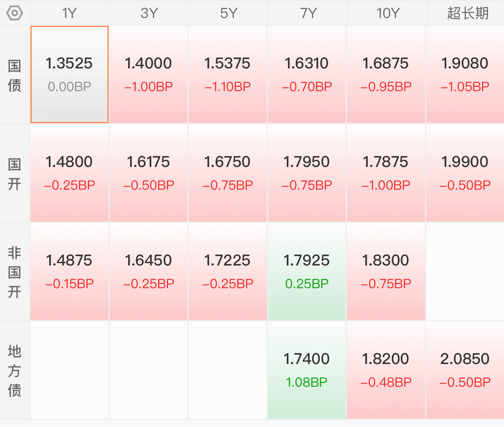Select the 非国开 1Y cell 1.4875
The image size is (504, 427).
pyautogui.click(x=70, y=272)
